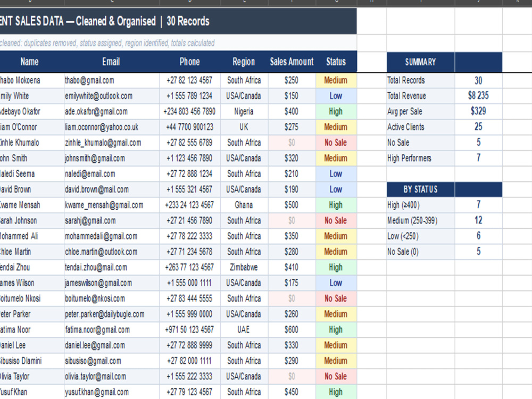532x399 pixels.
Task: Click phone number +263 77 123 4567
Action: click(190, 268)
